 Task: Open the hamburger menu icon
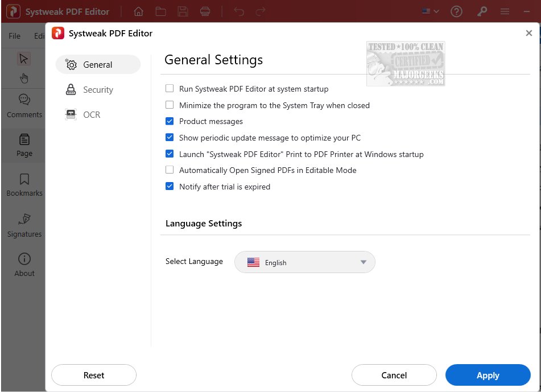(505, 11)
